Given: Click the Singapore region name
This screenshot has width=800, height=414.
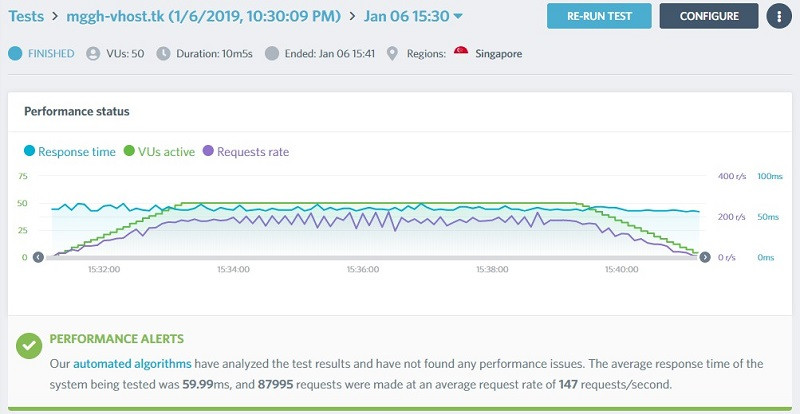Looking at the screenshot, I should 498,54.
